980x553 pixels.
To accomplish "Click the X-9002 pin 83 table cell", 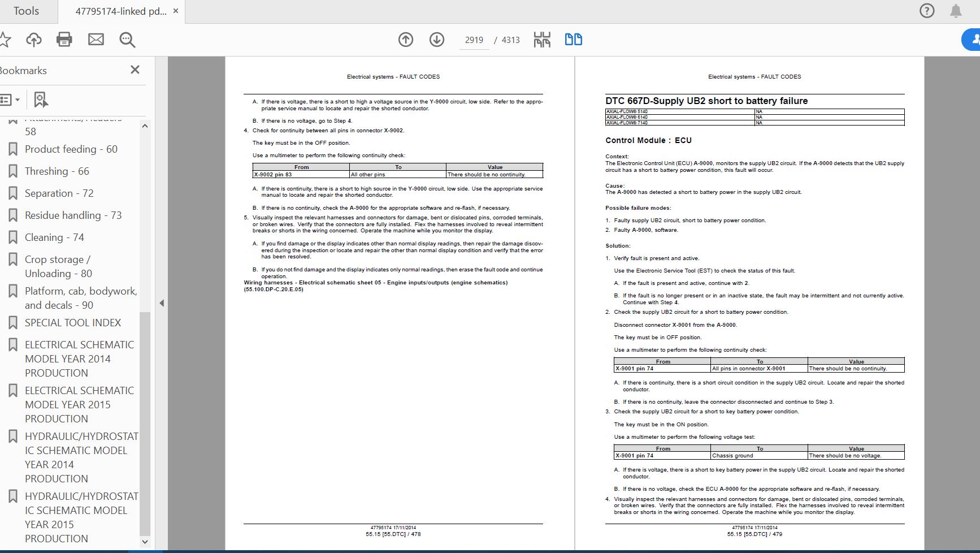I will tap(301, 175).
